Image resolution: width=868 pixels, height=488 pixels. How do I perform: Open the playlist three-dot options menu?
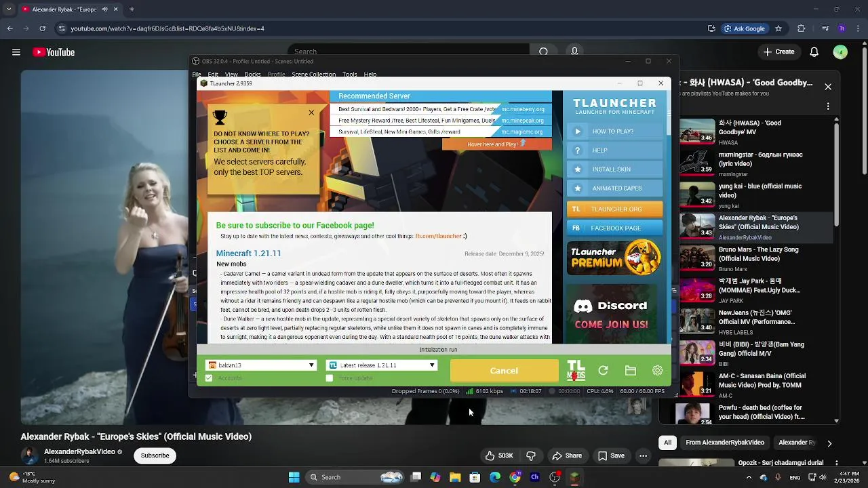(828, 106)
